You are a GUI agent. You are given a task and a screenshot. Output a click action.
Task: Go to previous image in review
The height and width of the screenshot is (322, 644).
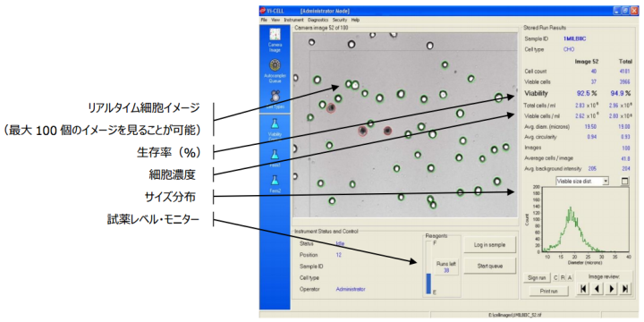coord(597,289)
